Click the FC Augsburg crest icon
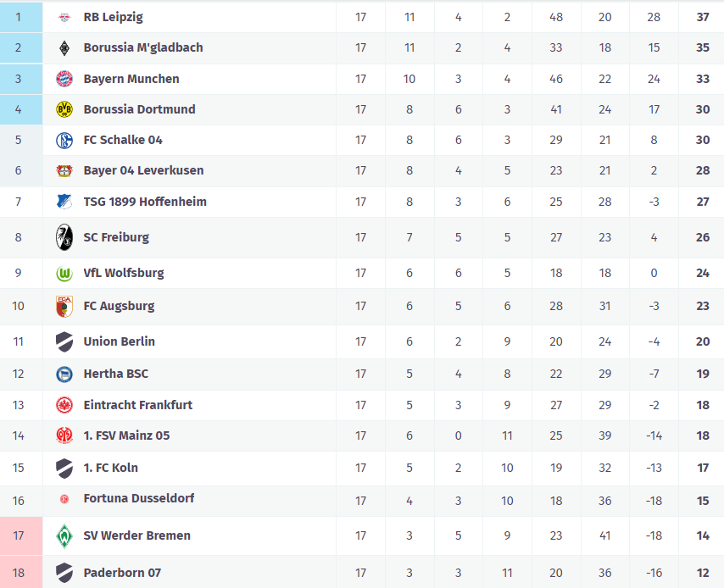Image resolution: width=724 pixels, height=588 pixels. coord(64,306)
